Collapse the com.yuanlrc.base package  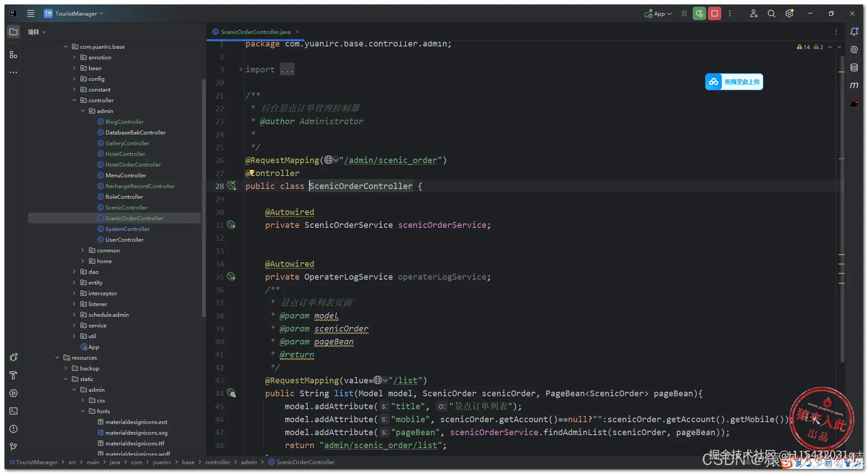point(66,46)
